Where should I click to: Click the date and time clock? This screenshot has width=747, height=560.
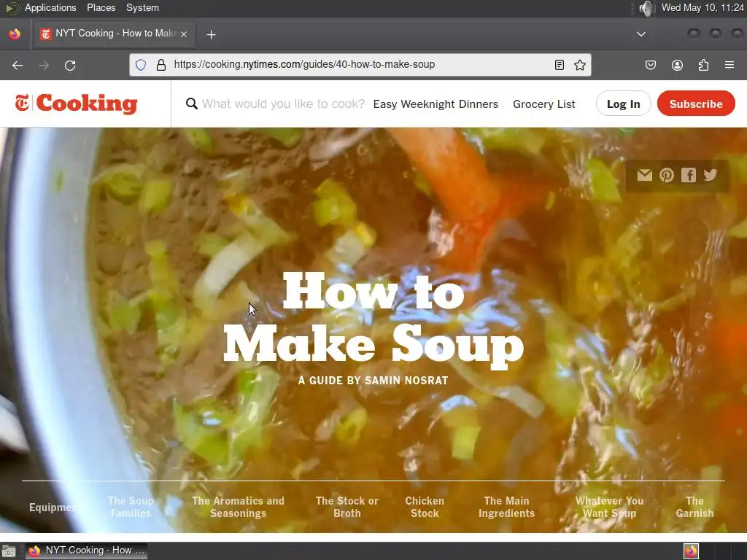point(703,7)
